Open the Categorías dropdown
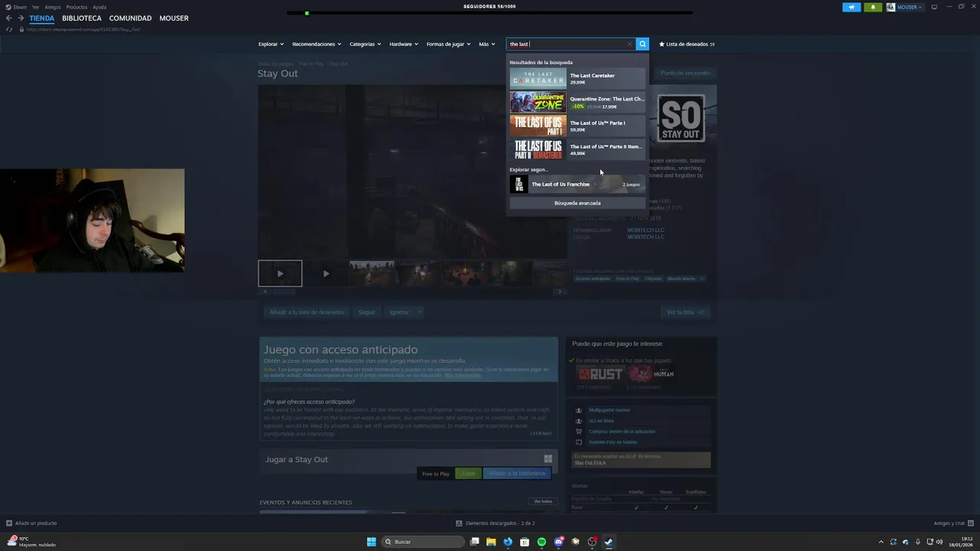The image size is (980, 551). point(365,44)
